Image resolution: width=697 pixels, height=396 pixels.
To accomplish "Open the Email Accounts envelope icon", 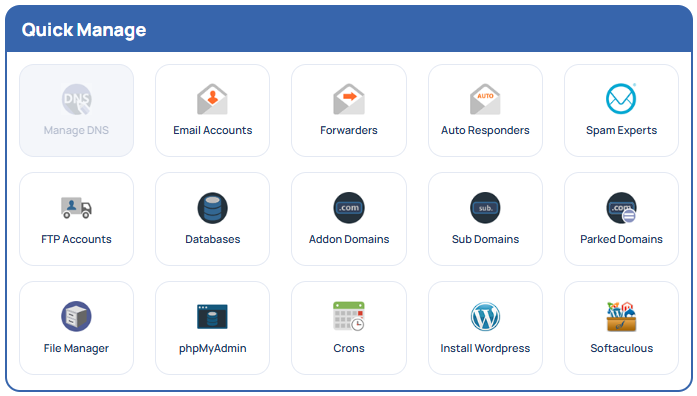I will pos(212,99).
